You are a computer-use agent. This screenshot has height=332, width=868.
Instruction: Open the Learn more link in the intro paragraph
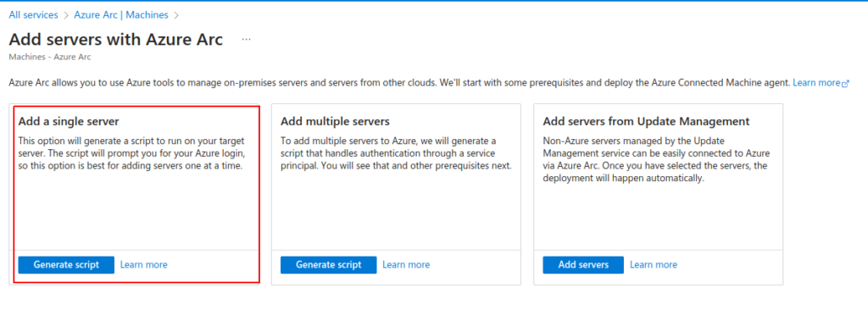tap(816, 82)
